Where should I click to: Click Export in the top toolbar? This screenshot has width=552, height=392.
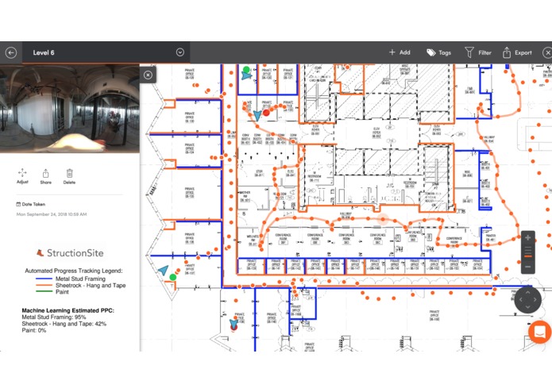coord(517,52)
